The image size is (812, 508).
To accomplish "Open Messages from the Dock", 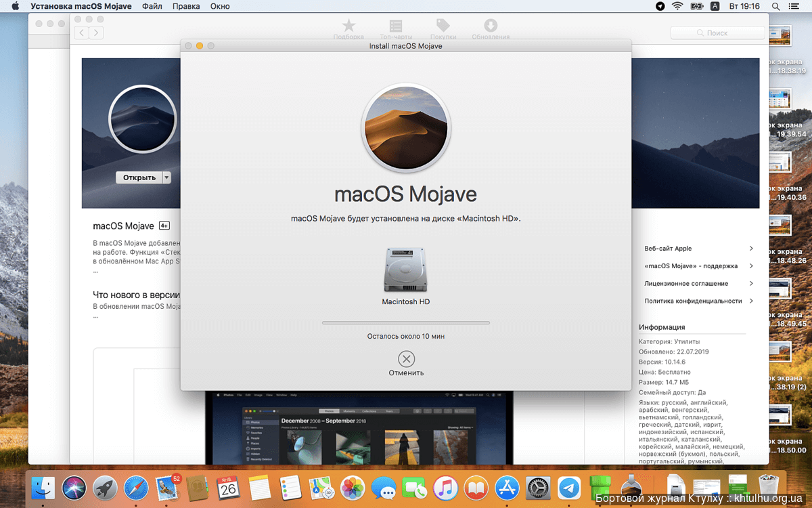I will click(x=384, y=487).
